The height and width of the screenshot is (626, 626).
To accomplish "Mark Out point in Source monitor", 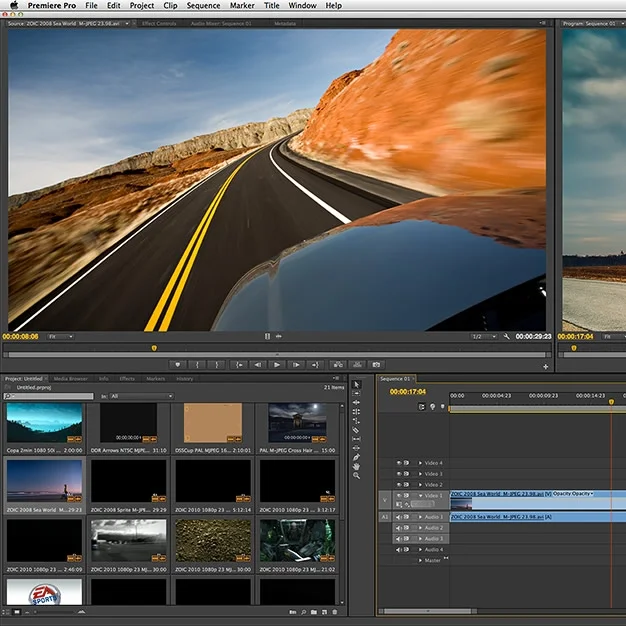I will tap(217, 365).
